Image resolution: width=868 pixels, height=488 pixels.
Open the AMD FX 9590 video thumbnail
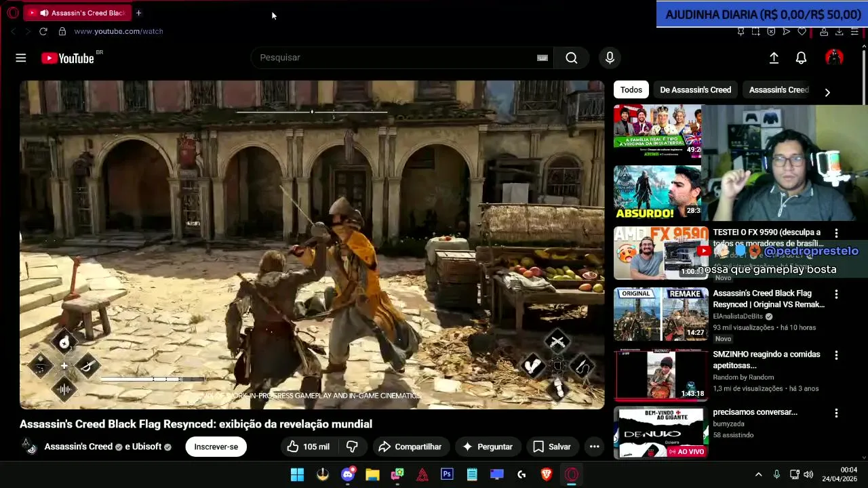pyautogui.click(x=661, y=253)
